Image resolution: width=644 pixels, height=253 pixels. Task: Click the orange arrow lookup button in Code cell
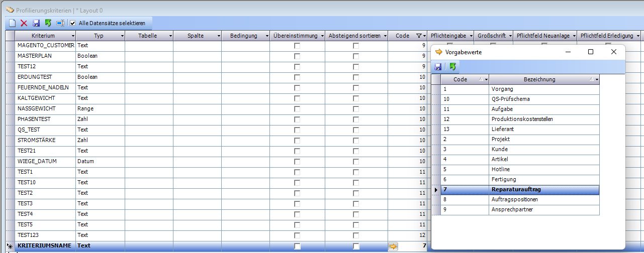click(x=393, y=246)
